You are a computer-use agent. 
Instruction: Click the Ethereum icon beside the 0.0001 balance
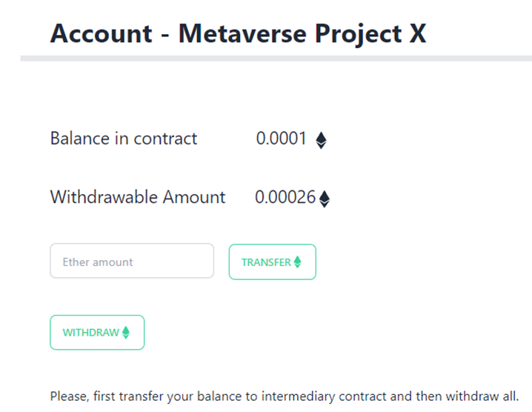[321, 140]
